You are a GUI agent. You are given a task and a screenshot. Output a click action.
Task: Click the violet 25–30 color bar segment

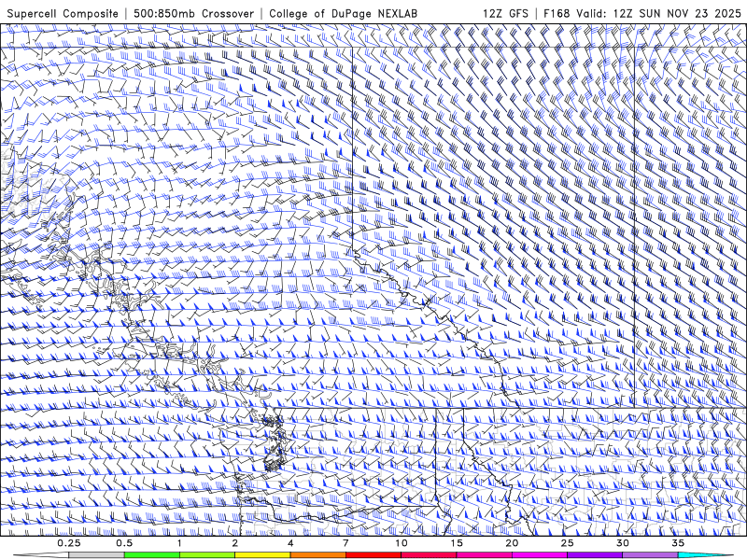point(594,555)
